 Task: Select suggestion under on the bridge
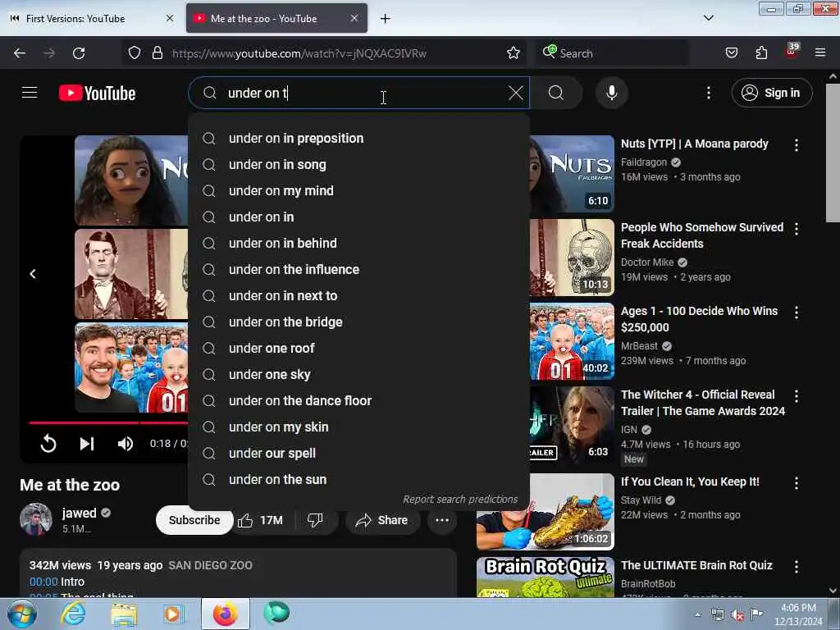[x=359, y=322]
